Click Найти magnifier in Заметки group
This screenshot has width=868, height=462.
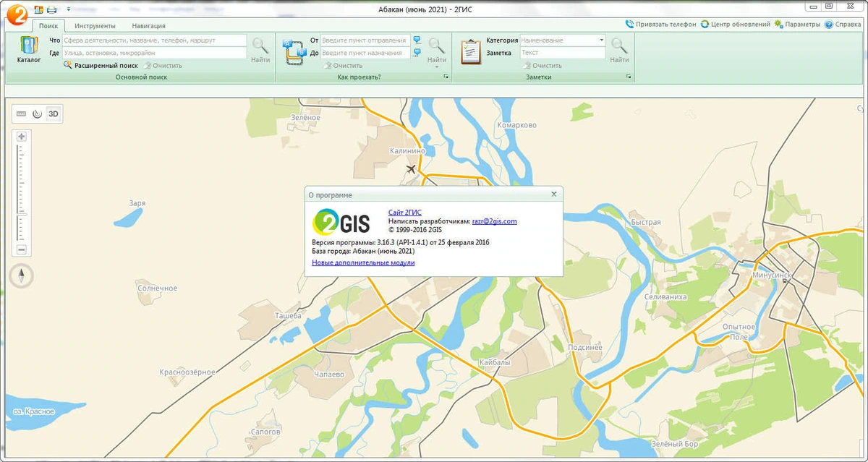pos(619,50)
